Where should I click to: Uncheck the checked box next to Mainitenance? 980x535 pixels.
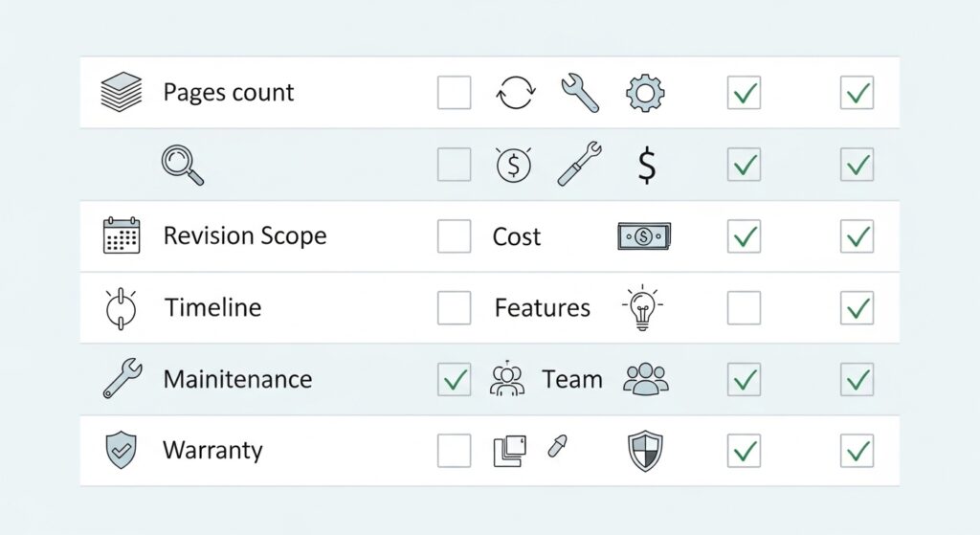[x=455, y=379]
